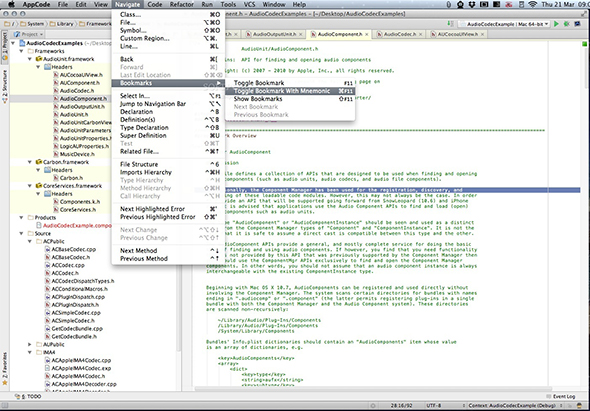Collapse the AudioCodecExamples root node
The width and height of the screenshot is (590, 411).
pos(14,43)
